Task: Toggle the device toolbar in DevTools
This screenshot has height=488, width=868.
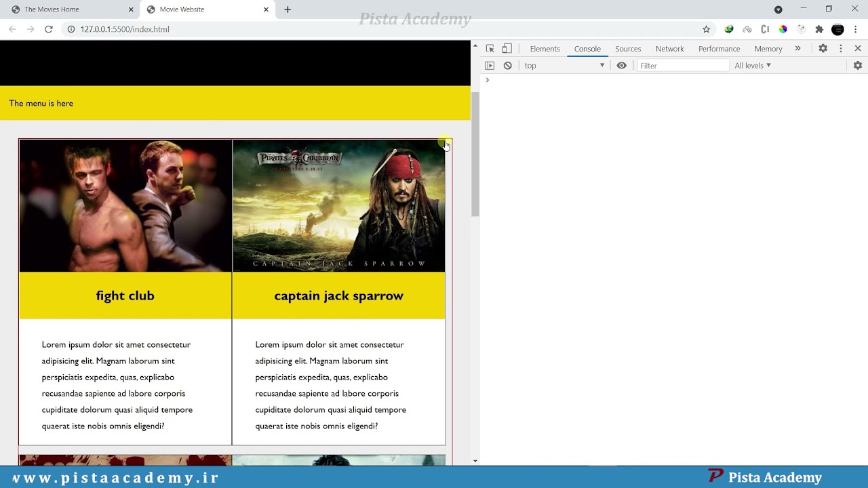Action: click(507, 49)
